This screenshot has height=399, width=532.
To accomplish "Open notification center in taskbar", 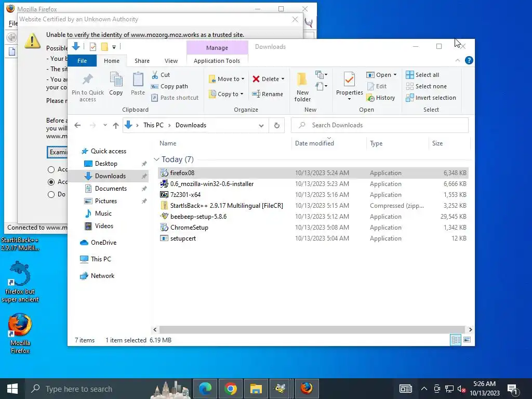I will click(513, 389).
